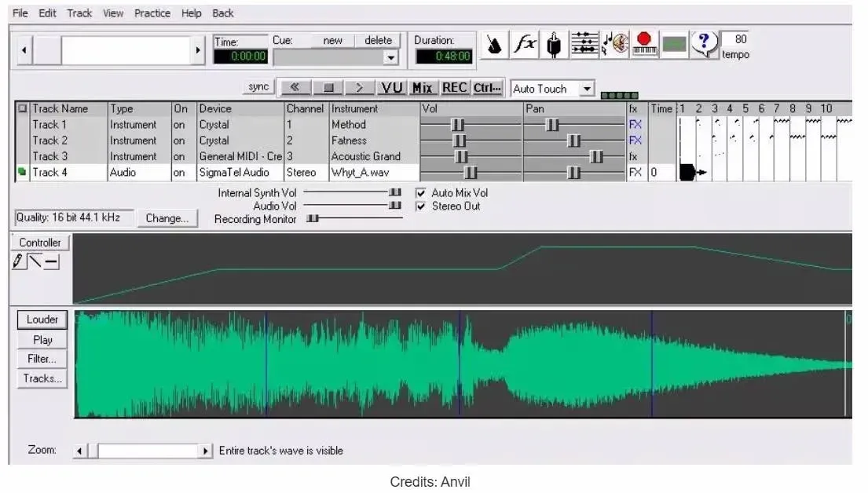Click the composer notes icon
This screenshot has height=493, width=868.
[615, 45]
